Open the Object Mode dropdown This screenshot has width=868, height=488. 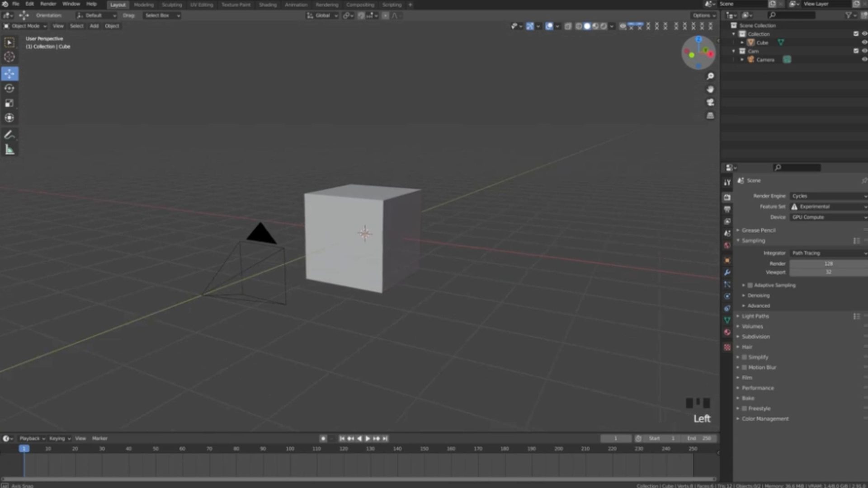pyautogui.click(x=25, y=26)
